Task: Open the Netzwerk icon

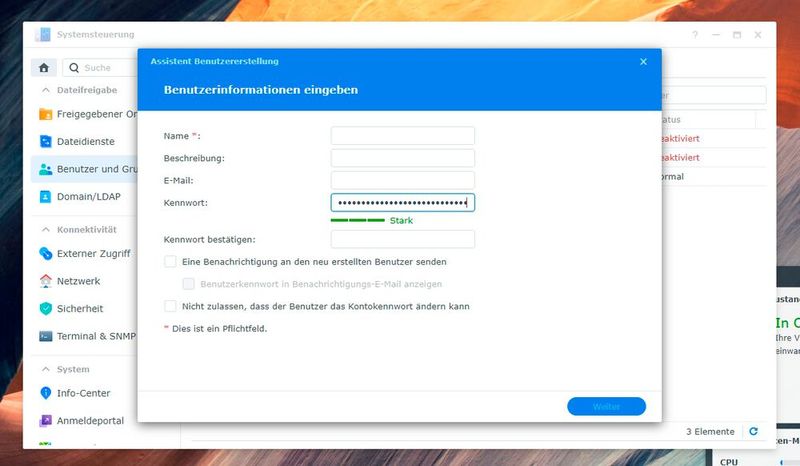Action: [x=45, y=281]
